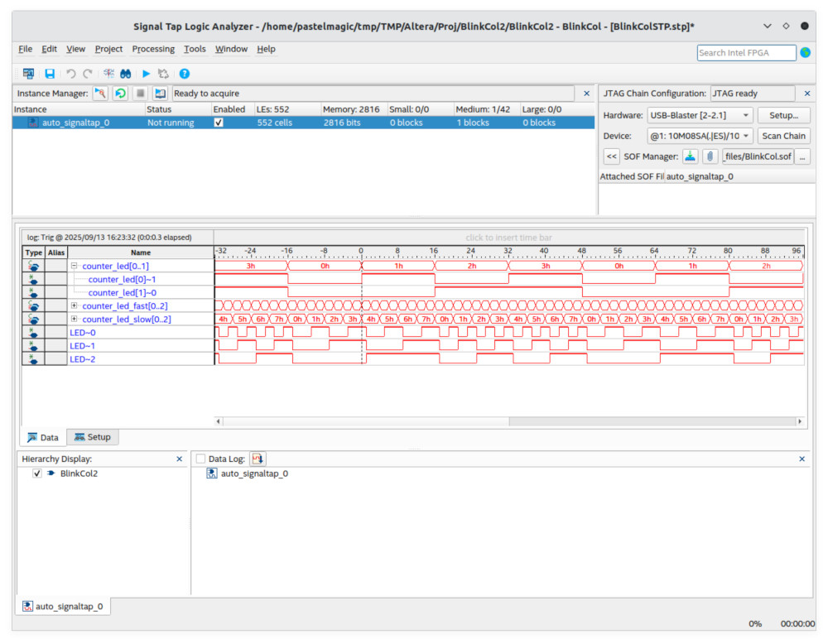Viewport: 828px width, 644px height.
Task: Switch to the Setup tab
Action: (x=92, y=437)
